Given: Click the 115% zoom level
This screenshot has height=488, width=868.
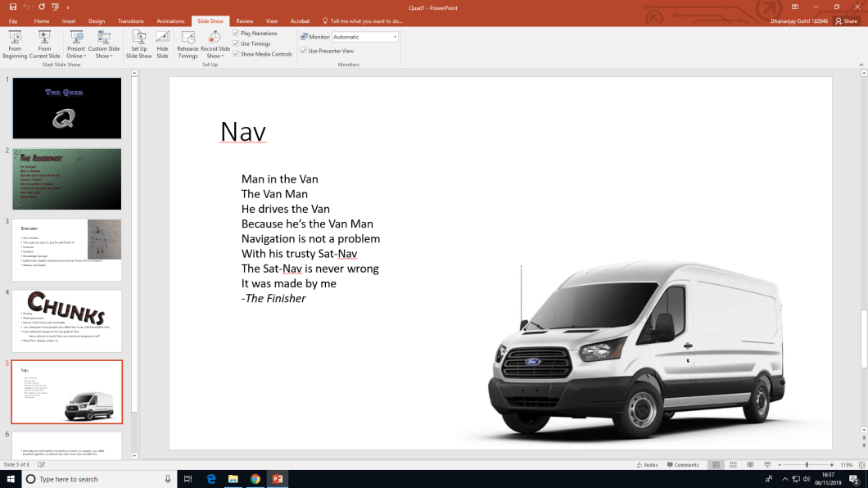Looking at the screenshot, I should coord(847,465).
